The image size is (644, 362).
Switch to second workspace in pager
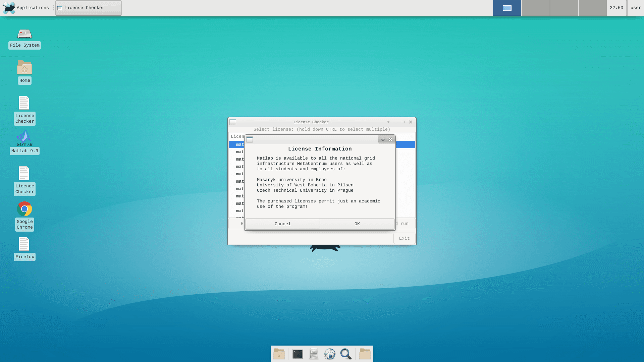[535, 8]
